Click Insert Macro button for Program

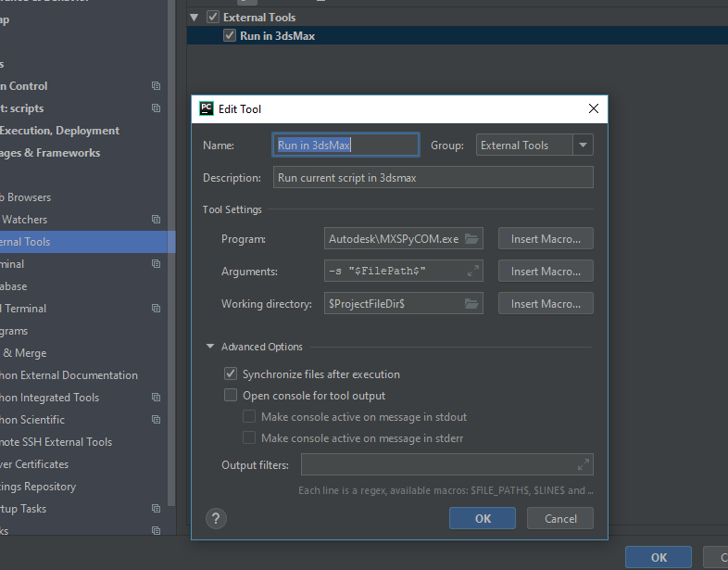pos(546,239)
